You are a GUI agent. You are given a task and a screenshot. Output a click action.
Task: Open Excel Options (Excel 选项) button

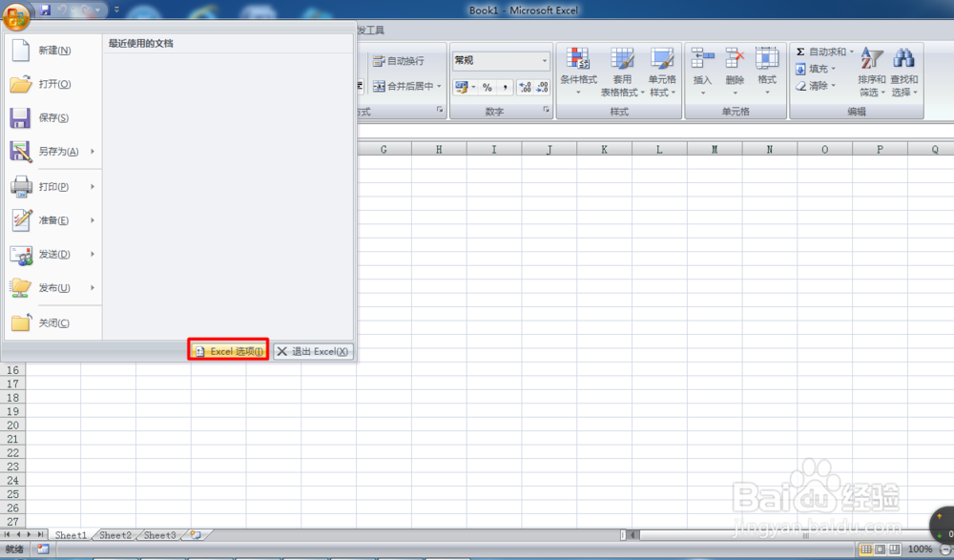[x=229, y=351]
